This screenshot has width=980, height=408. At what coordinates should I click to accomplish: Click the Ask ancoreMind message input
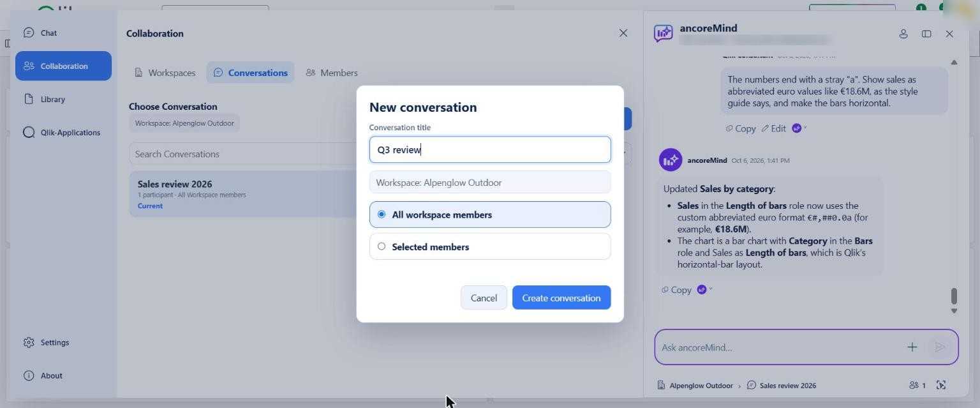(778, 347)
